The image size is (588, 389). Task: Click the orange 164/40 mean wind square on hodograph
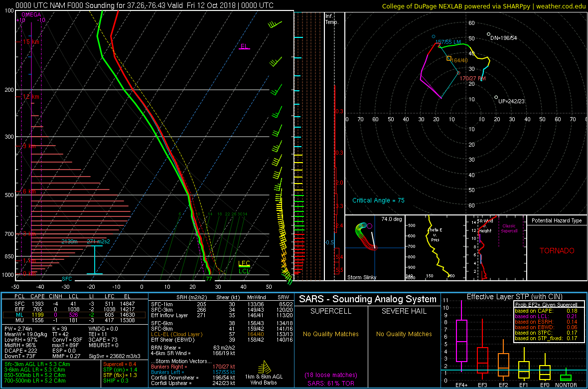[449, 58]
